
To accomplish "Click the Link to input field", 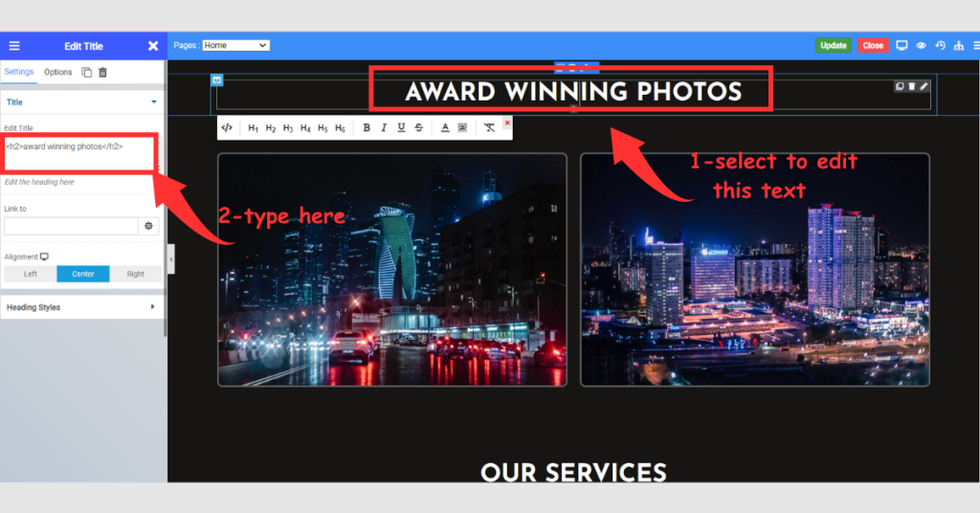I will coord(71,226).
